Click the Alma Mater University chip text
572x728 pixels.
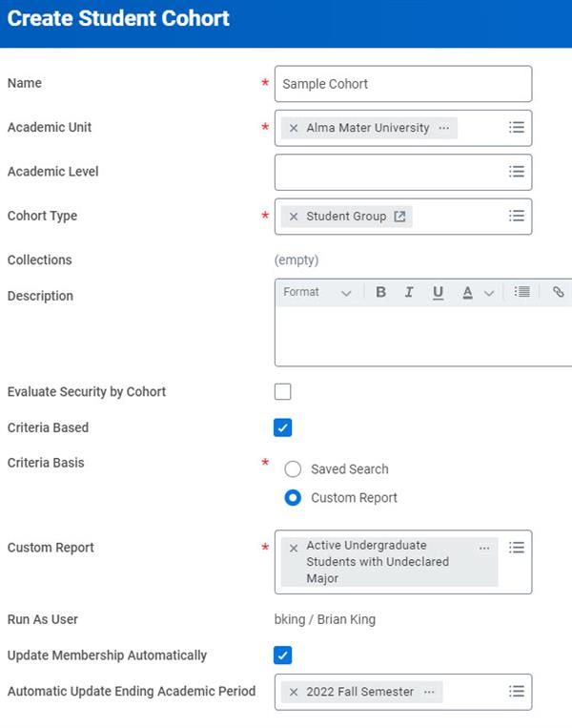[x=367, y=128]
